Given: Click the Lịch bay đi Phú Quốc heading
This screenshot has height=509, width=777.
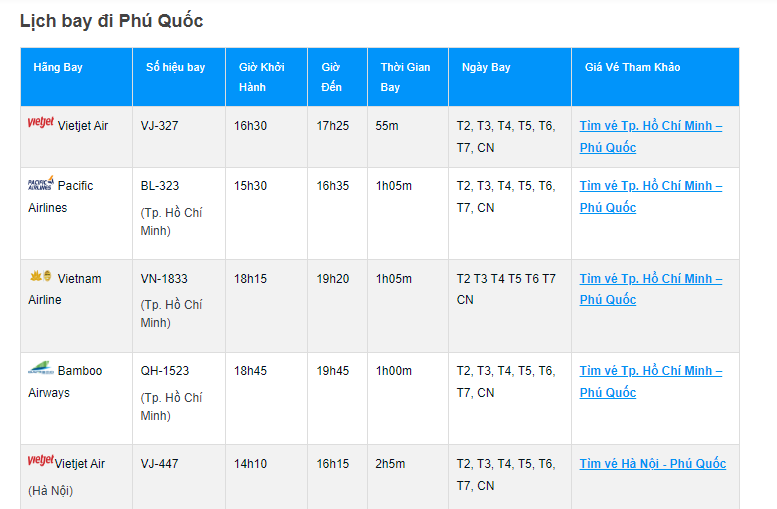Looking at the screenshot, I should point(111,21).
